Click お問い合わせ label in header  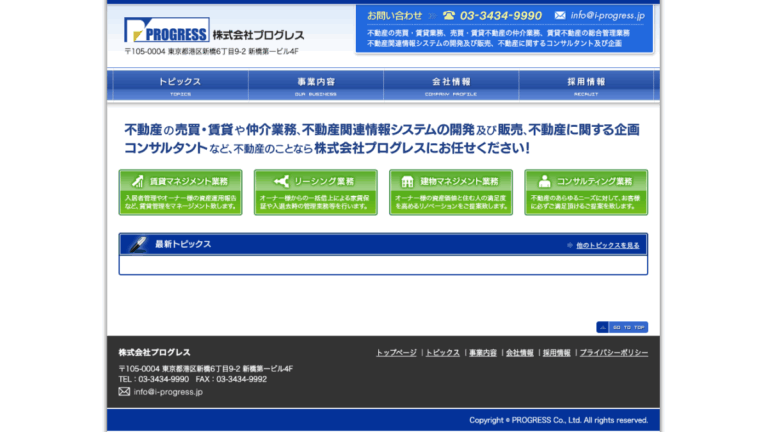coord(394,16)
